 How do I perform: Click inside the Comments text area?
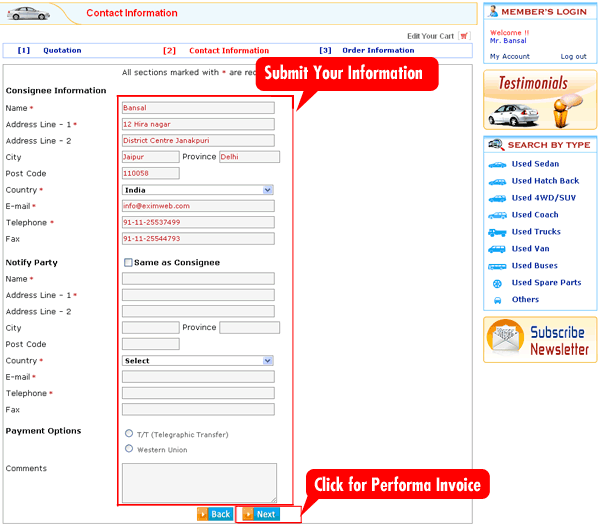(199, 482)
